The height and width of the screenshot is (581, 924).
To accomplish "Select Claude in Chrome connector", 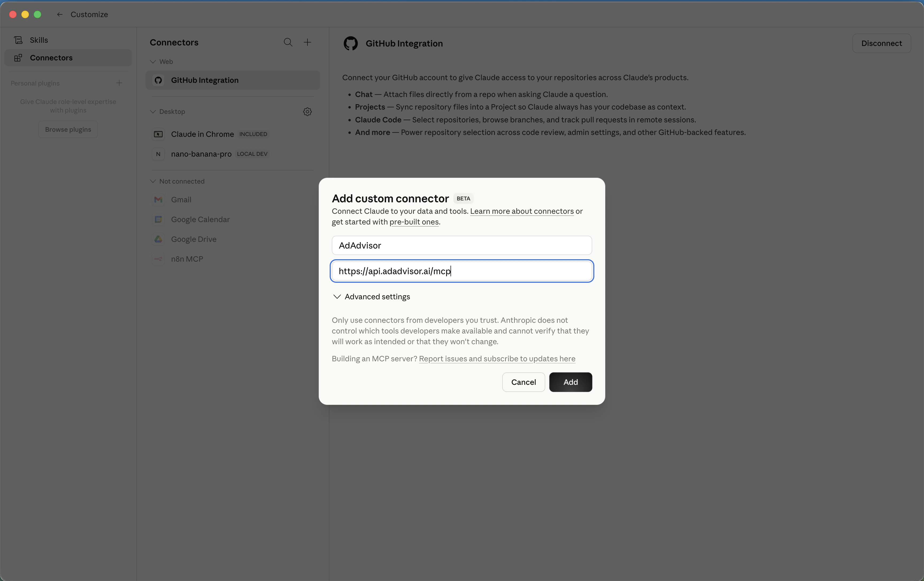I will 233,134.
